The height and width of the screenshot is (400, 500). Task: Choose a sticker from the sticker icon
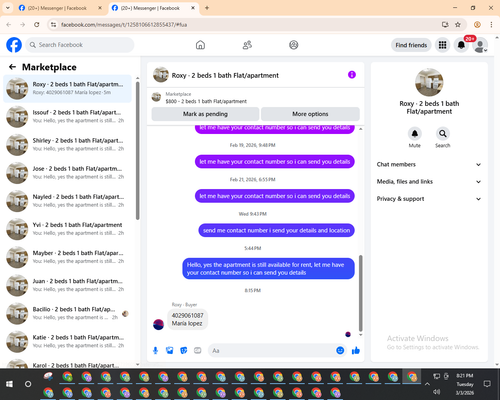click(184, 350)
